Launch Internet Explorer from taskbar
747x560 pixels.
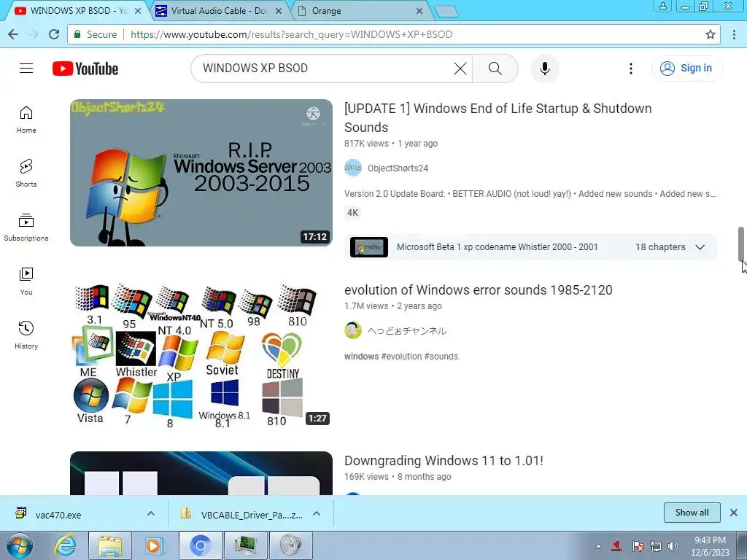[x=65, y=545]
